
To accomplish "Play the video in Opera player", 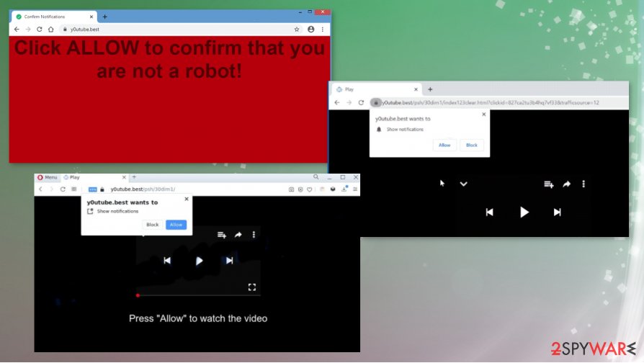I will (199, 261).
